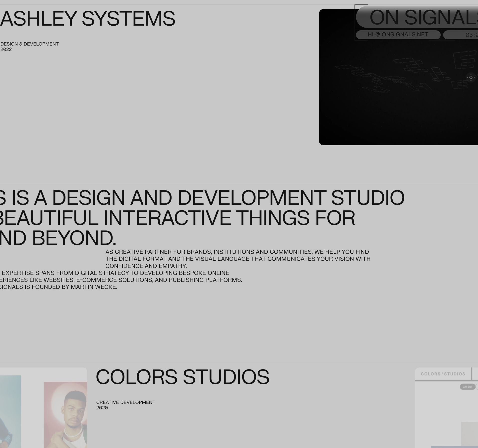Select the LATEST pill in Colors preview
This screenshot has height=448, width=478.
point(467,387)
